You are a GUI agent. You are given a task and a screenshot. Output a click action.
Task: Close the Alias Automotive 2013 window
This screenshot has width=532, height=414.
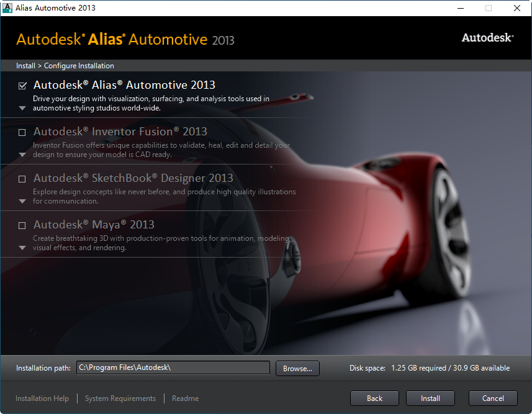516,8
